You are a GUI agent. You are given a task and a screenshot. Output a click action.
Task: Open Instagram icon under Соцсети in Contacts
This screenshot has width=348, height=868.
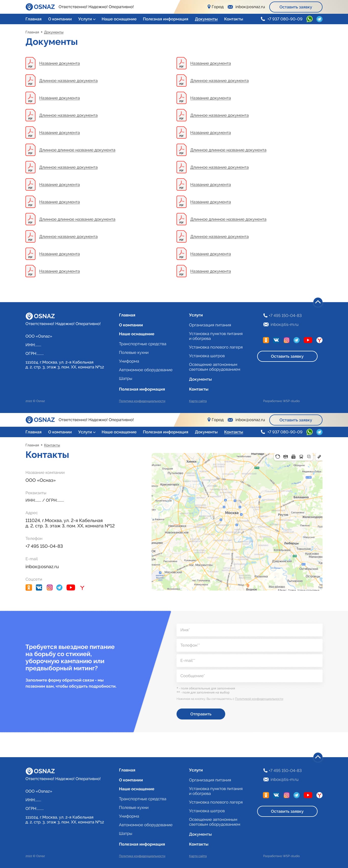click(49, 588)
